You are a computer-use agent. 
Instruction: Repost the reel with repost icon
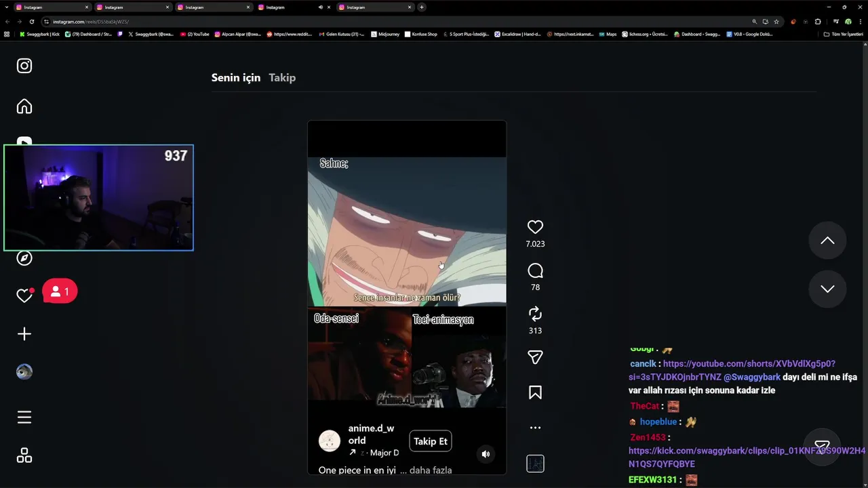[535, 314]
